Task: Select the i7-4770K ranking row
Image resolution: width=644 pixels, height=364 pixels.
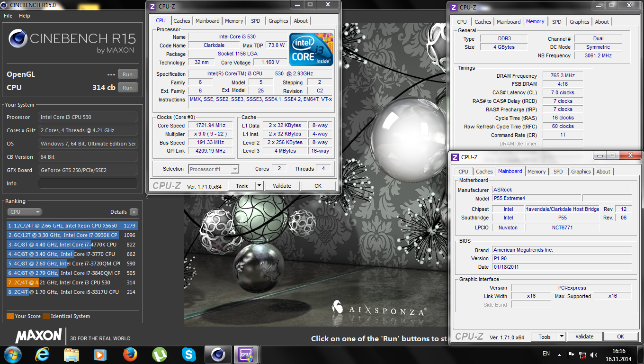Action: [x=72, y=245]
